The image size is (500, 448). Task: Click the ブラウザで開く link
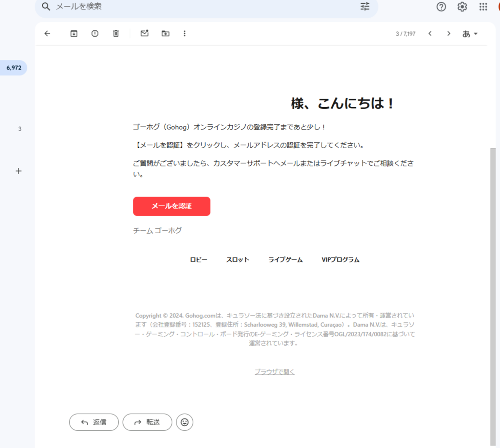pos(274,372)
